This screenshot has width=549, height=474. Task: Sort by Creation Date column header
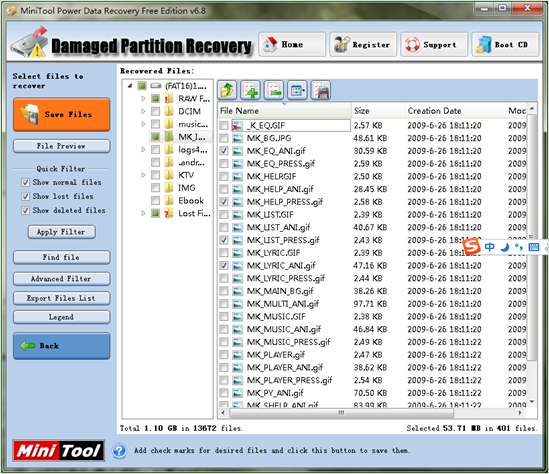(x=455, y=111)
